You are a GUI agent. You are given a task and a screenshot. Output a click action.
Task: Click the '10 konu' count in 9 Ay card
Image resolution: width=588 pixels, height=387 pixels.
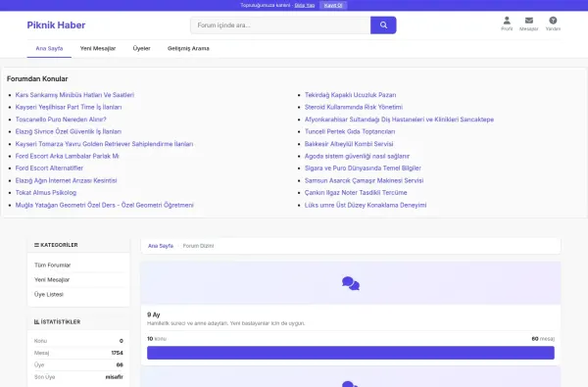(x=157, y=339)
